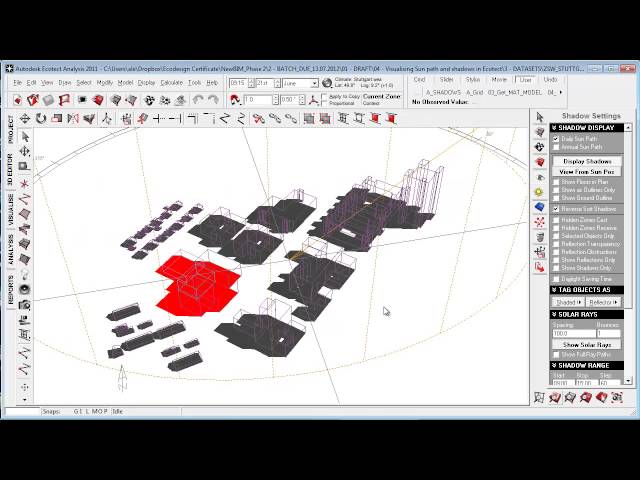640x480 pixels.
Task: Open the month dropdown showing June
Action: (314, 83)
